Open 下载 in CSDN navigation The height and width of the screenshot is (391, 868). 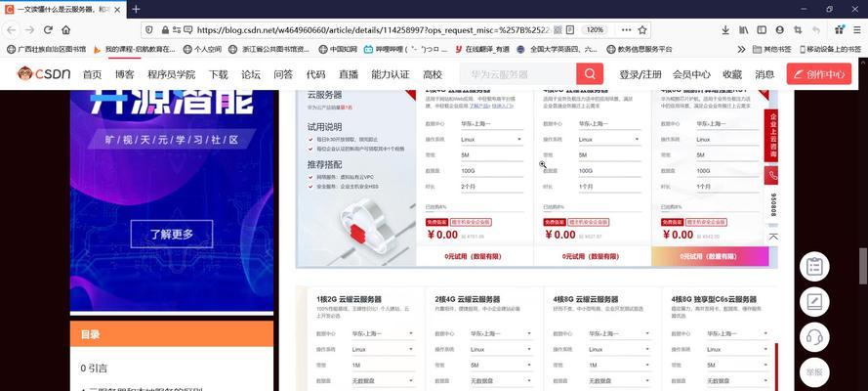218,74
